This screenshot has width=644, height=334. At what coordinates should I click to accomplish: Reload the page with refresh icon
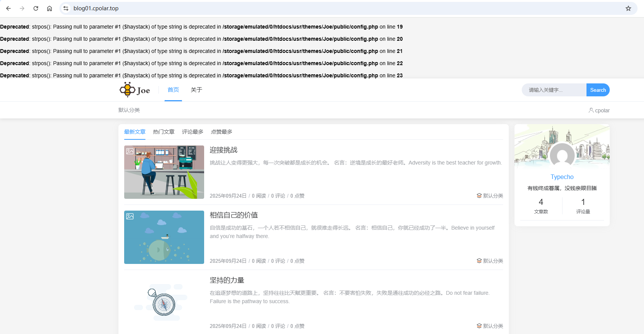tap(36, 8)
